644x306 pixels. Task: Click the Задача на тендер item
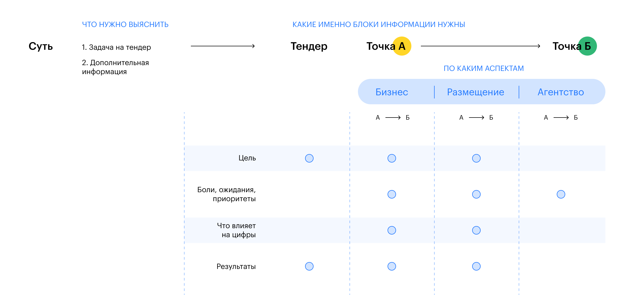[x=116, y=47]
